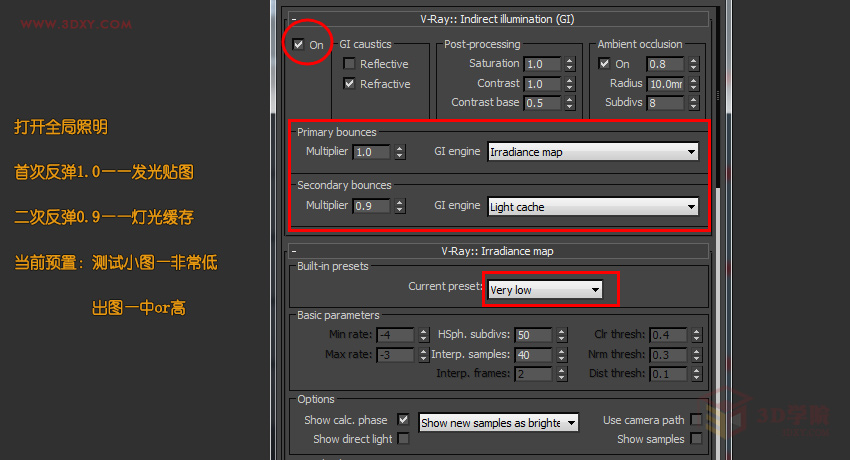
Task: Toggle the GI On checkbox
Action: tap(298, 44)
